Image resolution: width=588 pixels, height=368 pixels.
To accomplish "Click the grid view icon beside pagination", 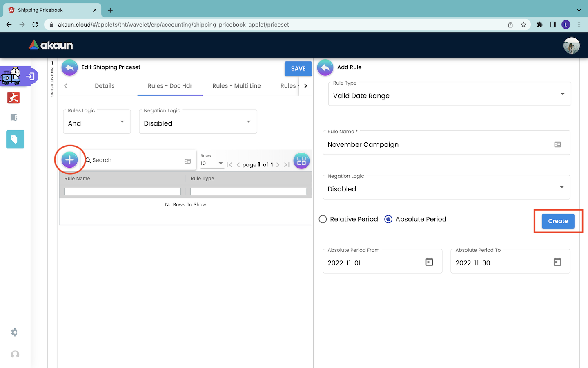I will click(301, 161).
